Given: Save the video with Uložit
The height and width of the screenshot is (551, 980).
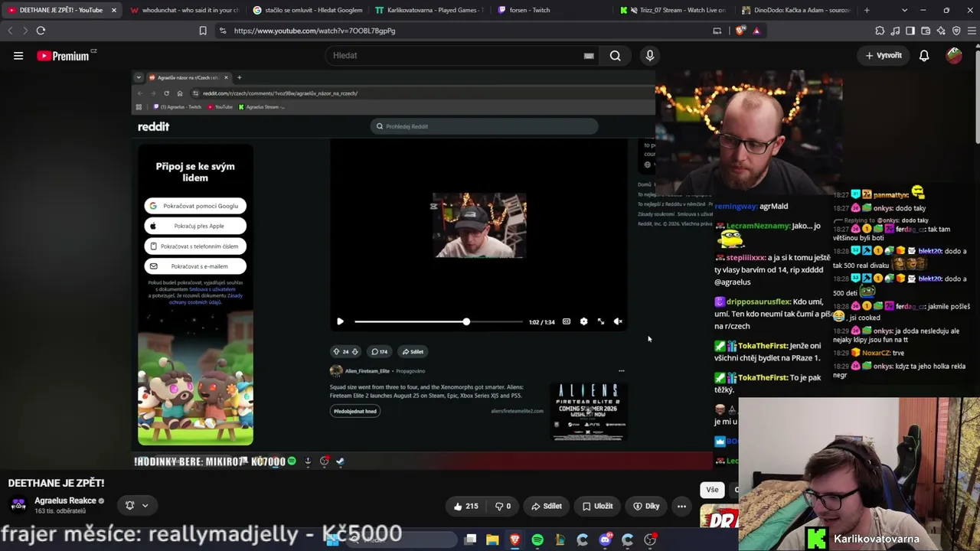Looking at the screenshot, I should coord(597,506).
